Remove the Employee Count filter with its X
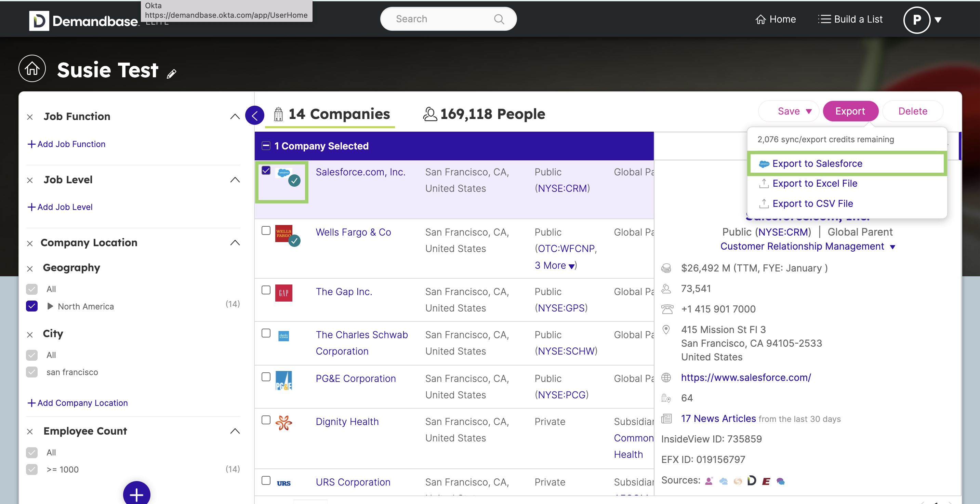The image size is (980, 504). pyautogui.click(x=30, y=432)
